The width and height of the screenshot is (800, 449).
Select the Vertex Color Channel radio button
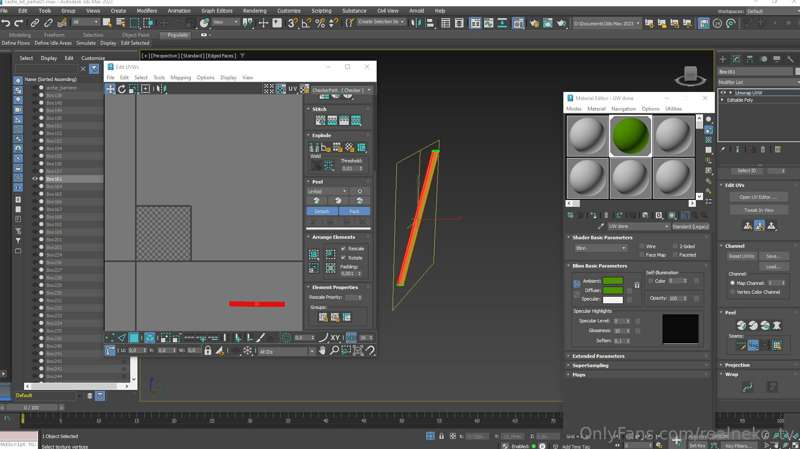point(733,292)
